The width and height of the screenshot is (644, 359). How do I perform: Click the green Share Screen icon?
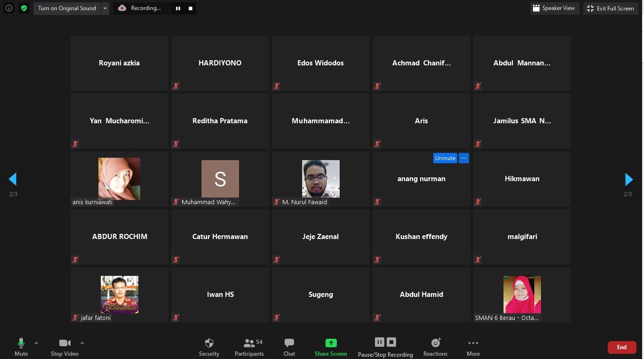tap(331, 343)
